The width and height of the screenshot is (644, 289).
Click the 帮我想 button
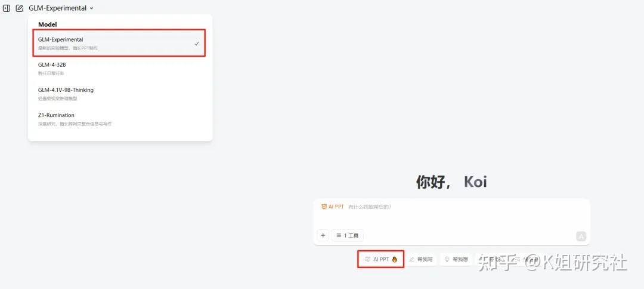coord(456,260)
